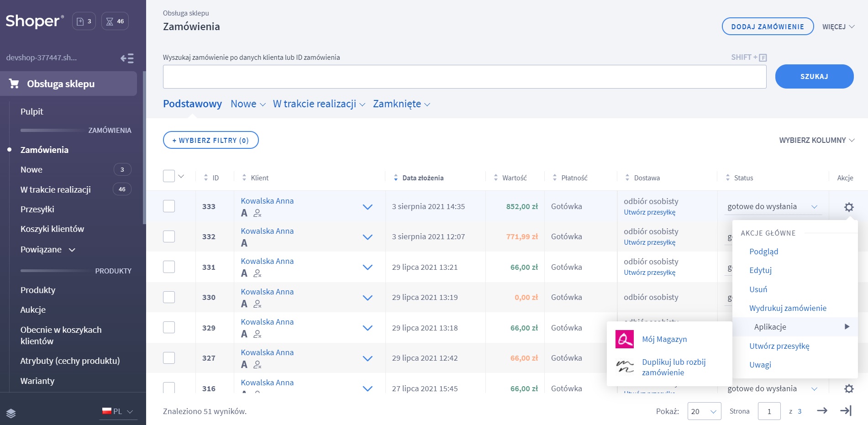Open Przesyłki in the sidebar
Viewport: 868px width, 425px height.
coord(37,209)
